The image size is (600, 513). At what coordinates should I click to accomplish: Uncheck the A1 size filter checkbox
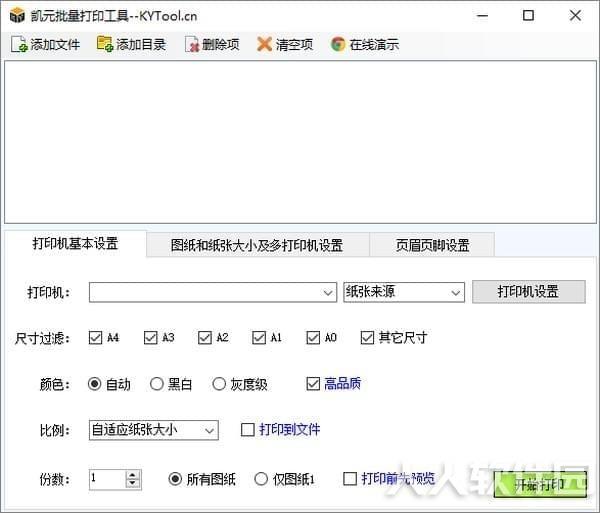point(259,338)
